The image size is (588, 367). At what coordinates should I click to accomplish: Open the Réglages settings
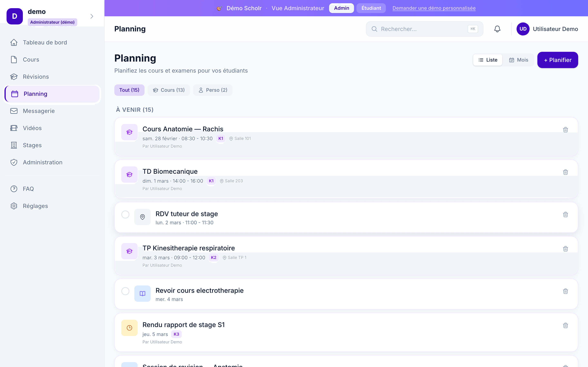[35, 206]
